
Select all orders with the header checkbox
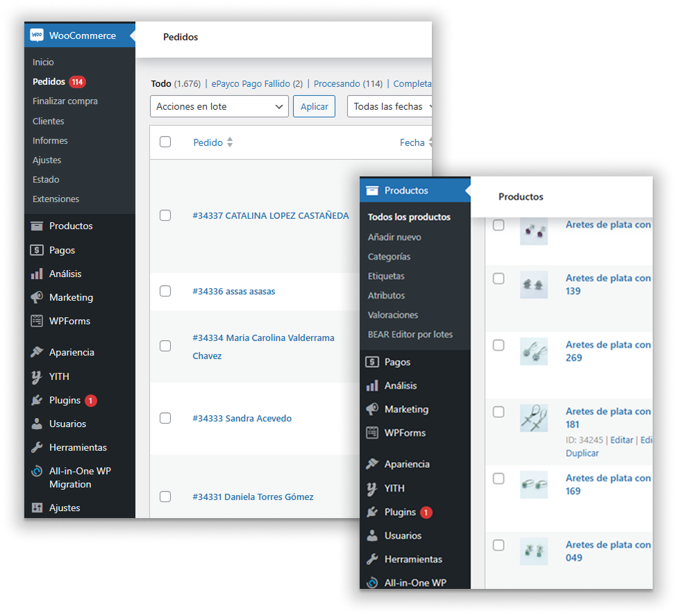(x=165, y=142)
